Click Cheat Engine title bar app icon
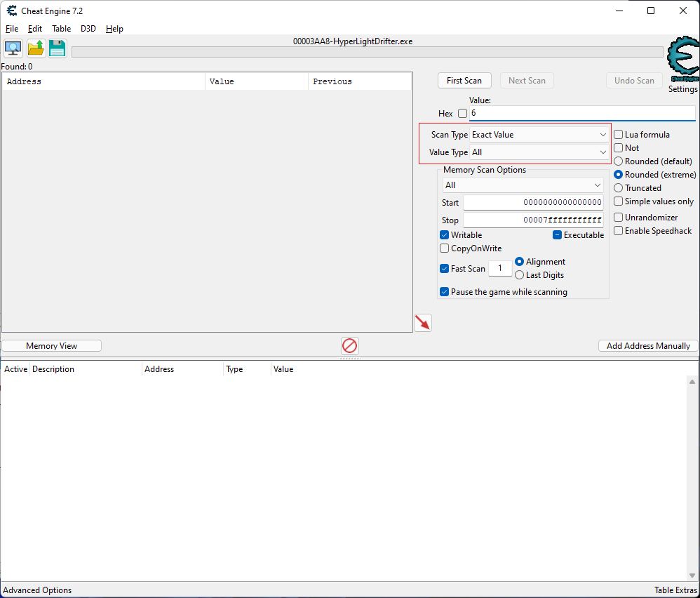The width and height of the screenshot is (700, 598). (12, 11)
